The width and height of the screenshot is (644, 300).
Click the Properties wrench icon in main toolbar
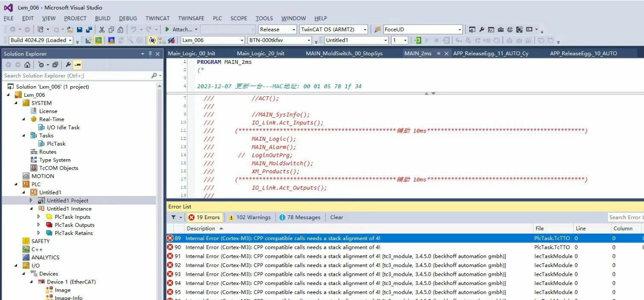pyautogui.click(x=481, y=29)
